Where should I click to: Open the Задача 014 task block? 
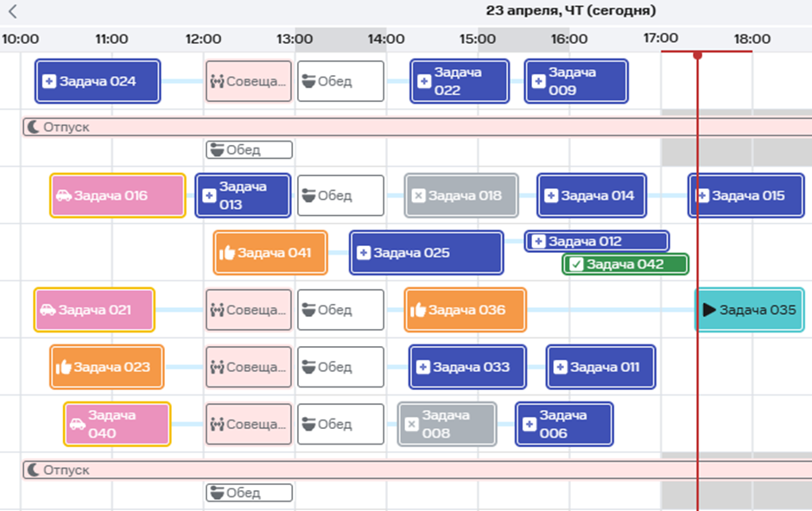point(591,196)
